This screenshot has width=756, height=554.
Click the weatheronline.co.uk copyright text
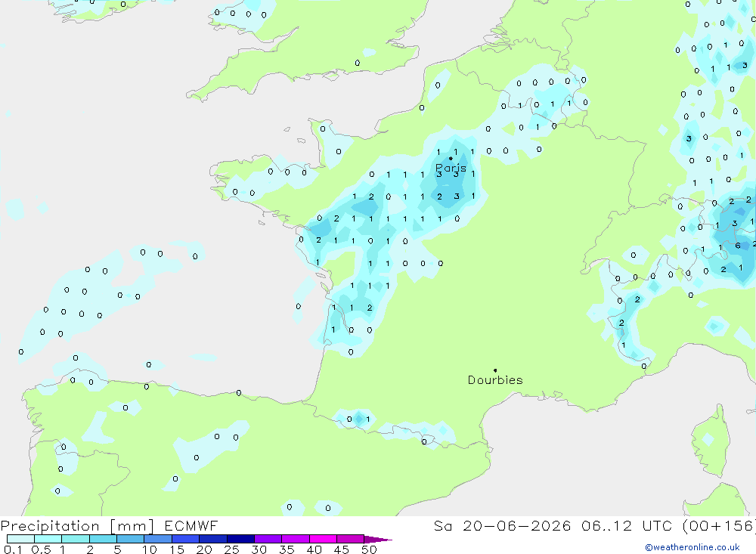point(692,547)
